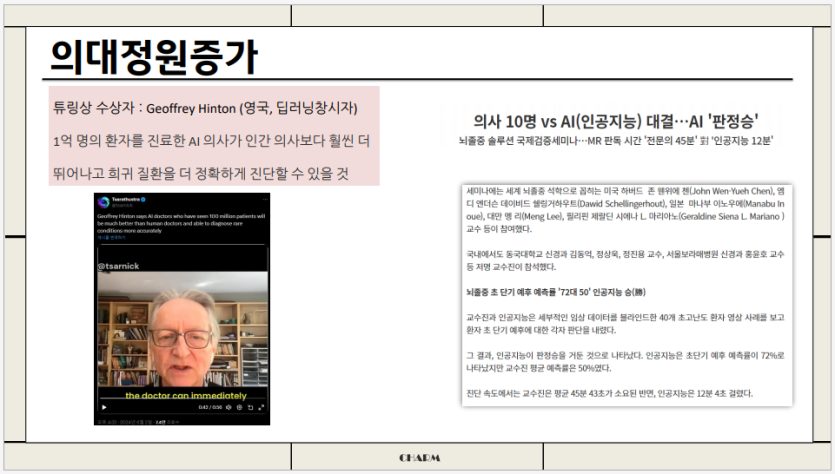Expand the video to fullscreen

click(x=261, y=407)
